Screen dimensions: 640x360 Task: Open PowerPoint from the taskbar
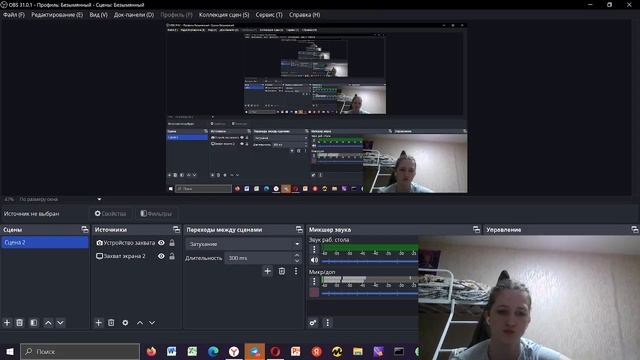click(x=296, y=351)
